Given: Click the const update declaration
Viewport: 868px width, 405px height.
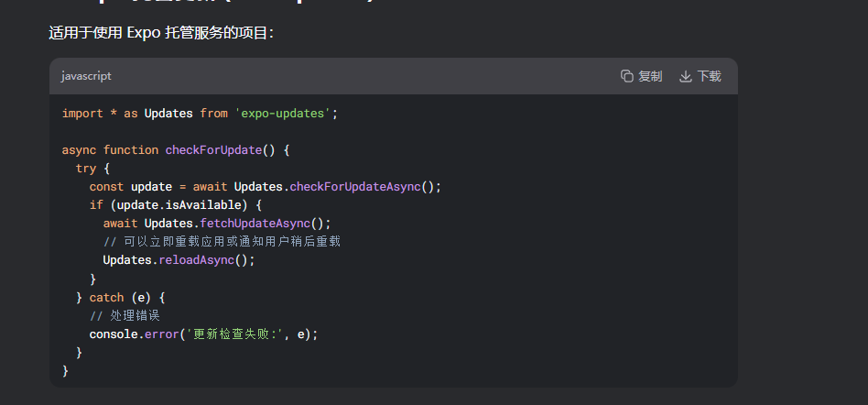Looking at the screenshot, I should coord(131,187).
